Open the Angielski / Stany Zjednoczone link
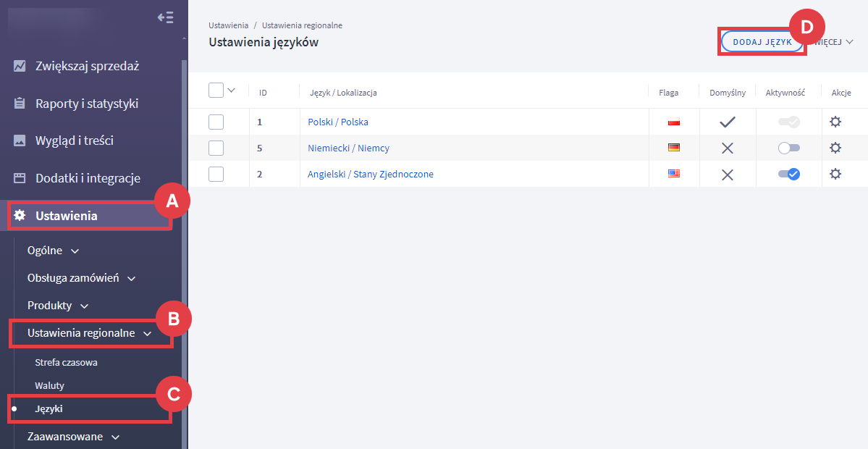Viewport: 868px width, 449px height. [x=370, y=174]
